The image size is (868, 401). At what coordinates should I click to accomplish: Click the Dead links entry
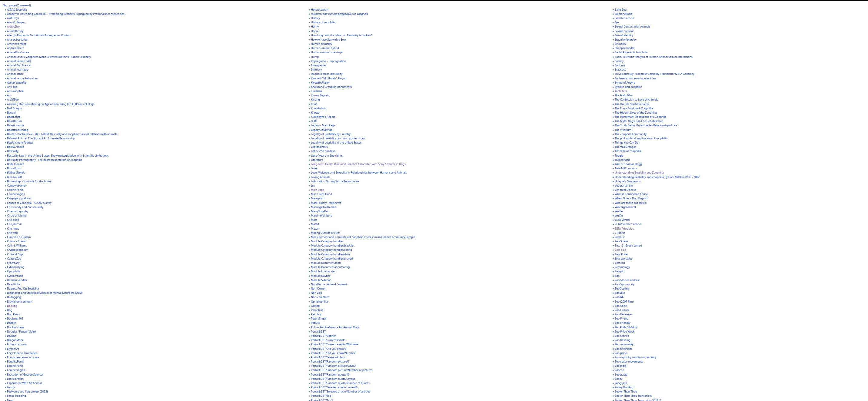tap(13, 284)
